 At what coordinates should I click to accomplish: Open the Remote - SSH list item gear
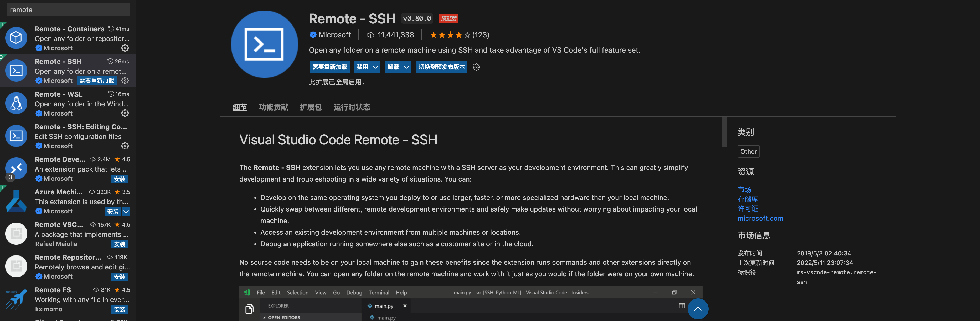tap(125, 81)
